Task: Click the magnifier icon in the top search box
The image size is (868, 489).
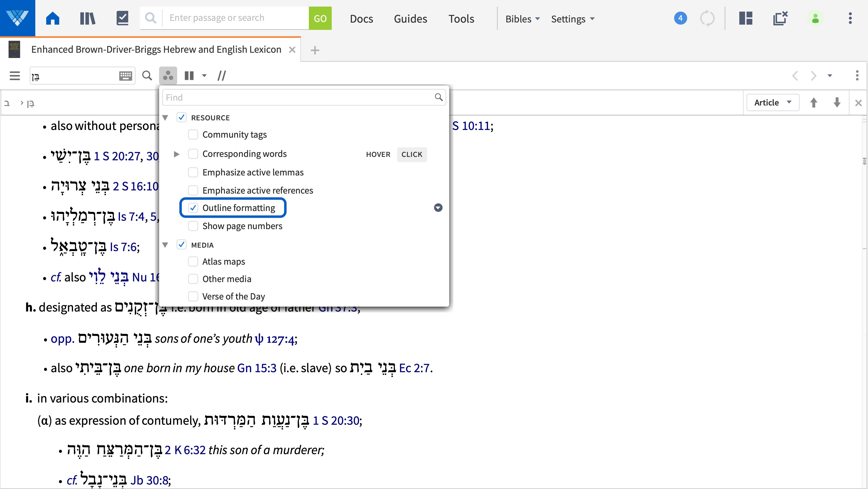Action: [x=151, y=18]
